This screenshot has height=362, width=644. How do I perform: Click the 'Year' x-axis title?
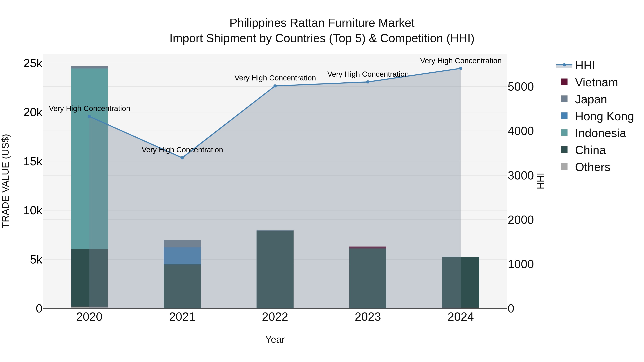[275, 339]
